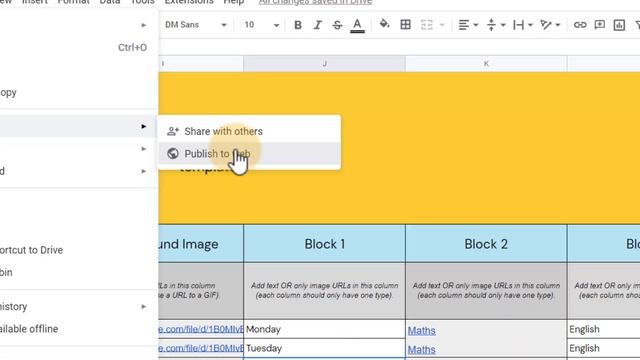The image size is (640, 360).
Task: Open the Tools menu
Action: coord(142,2)
